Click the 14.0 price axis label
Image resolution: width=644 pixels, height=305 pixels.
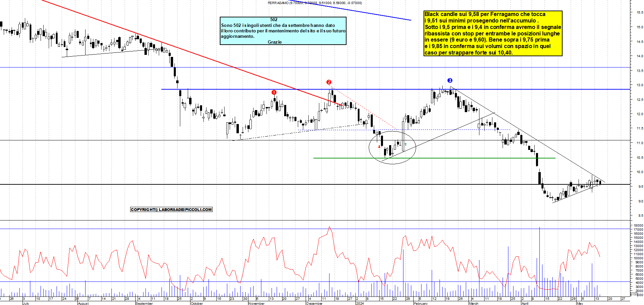click(640, 56)
